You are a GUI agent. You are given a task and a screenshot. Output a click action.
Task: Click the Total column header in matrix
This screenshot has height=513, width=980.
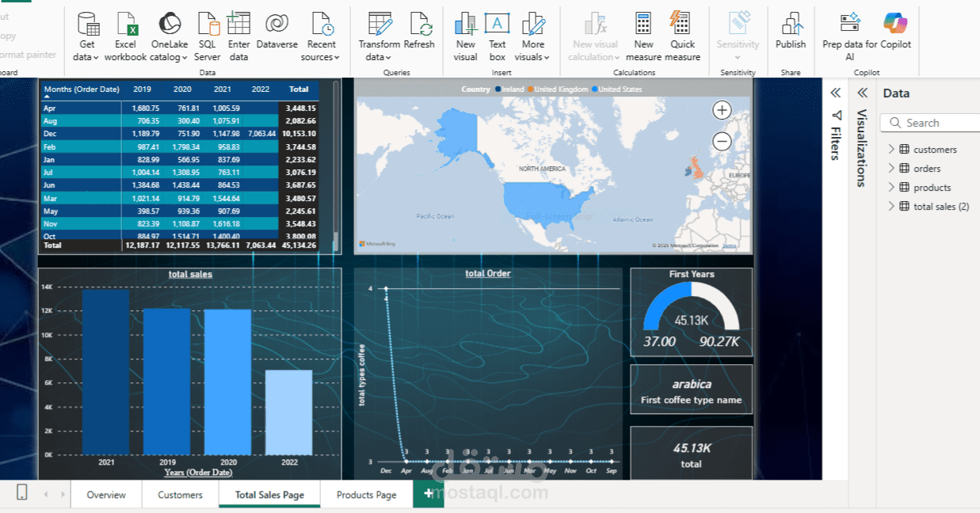click(299, 89)
